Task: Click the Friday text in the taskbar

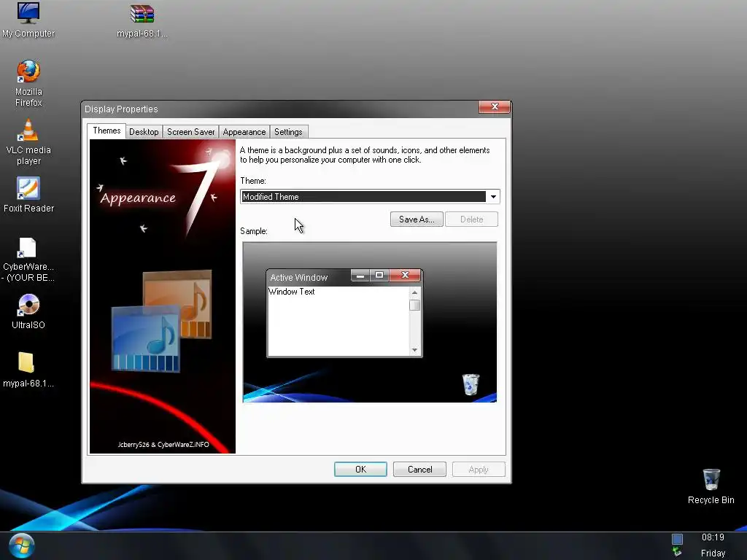Action: pos(713,553)
